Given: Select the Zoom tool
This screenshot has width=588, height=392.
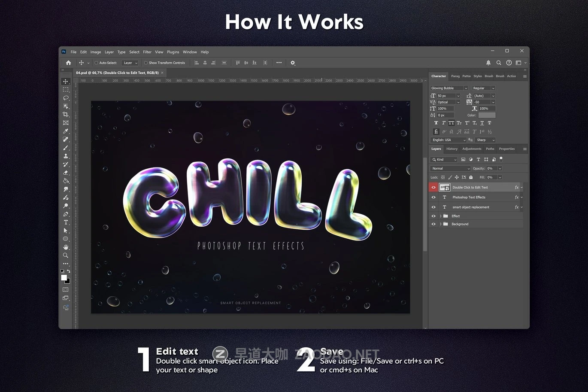Looking at the screenshot, I should [66, 255].
